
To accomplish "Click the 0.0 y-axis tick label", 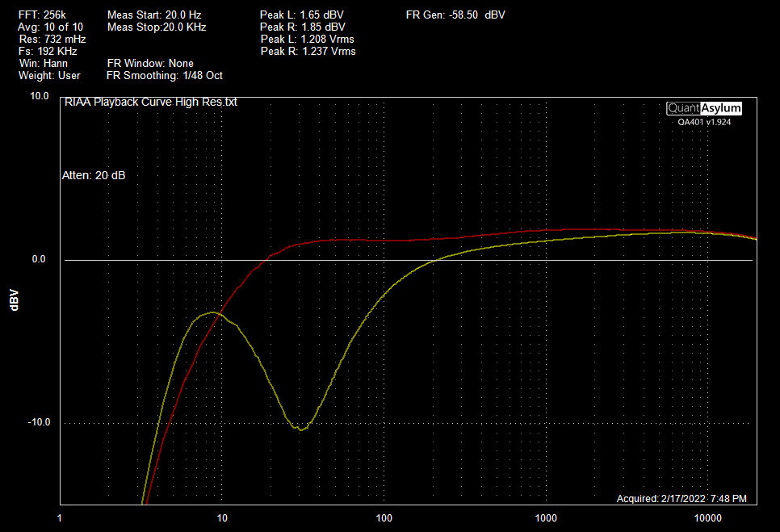I will [x=38, y=259].
